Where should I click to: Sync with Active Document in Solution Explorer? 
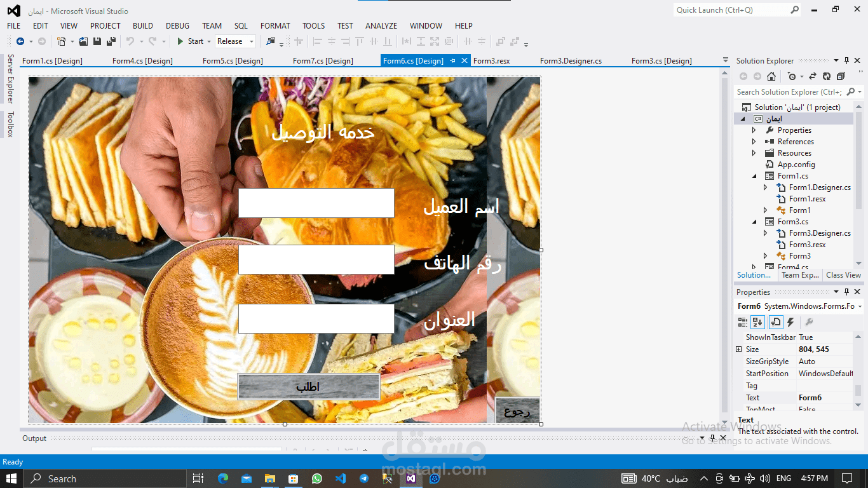click(813, 76)
